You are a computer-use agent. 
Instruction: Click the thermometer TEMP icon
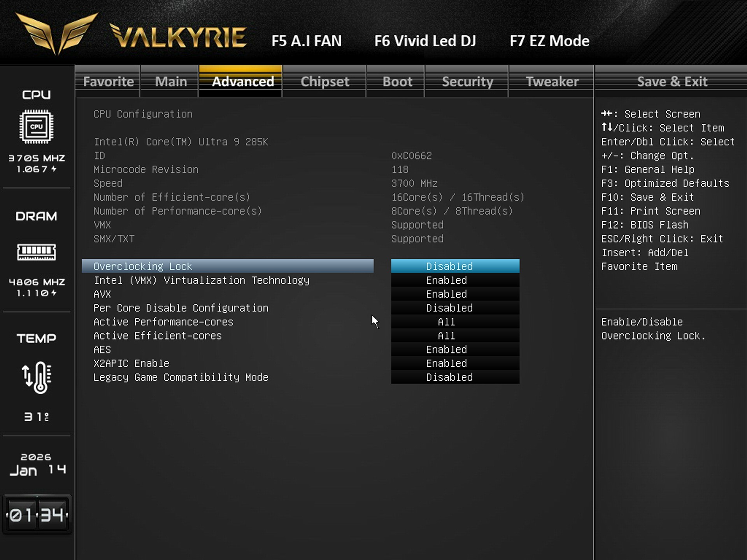(x=36, y=377)
